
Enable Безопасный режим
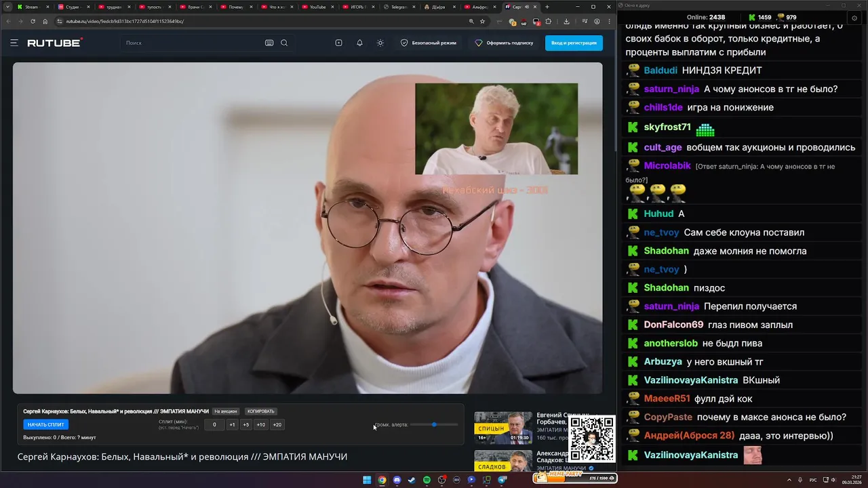click(x=429, y=43)
